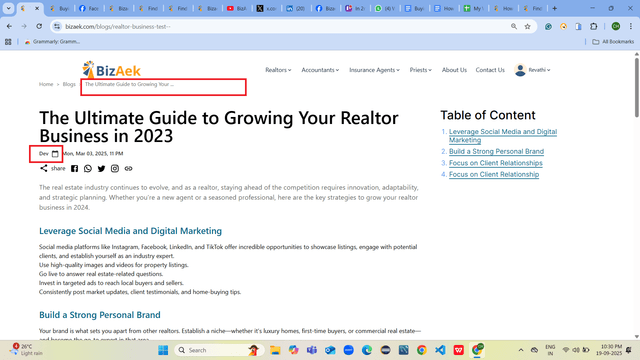The width and height of the screenshot is (640, 360).
Task: Expand the Accountants dropdown menu
Action: click(320, 70)
